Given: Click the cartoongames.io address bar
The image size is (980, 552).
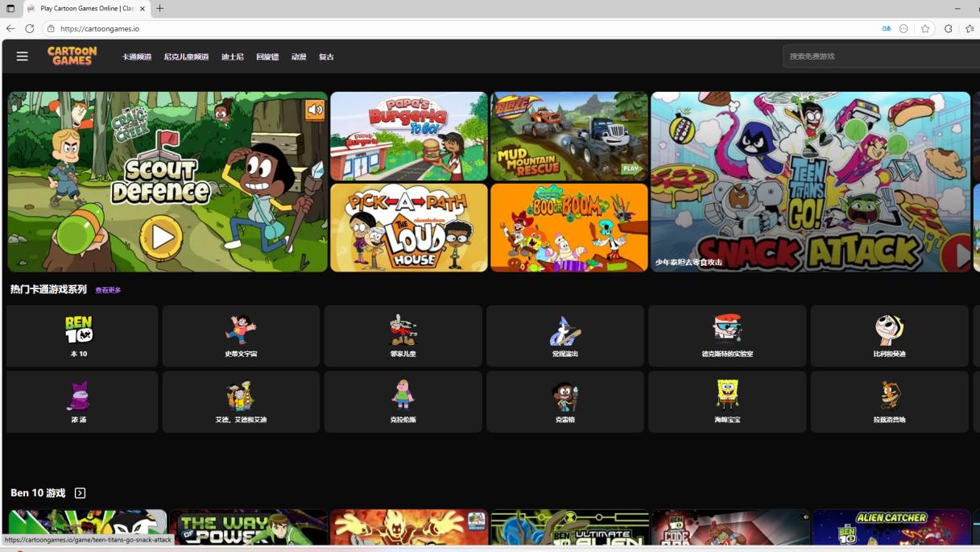Looking at the screenshot, I should 100,29.
